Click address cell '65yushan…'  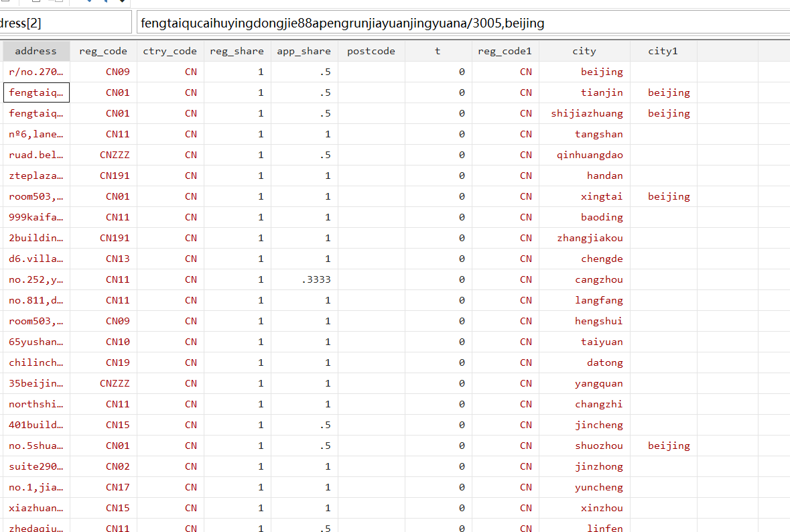pyautogui.click(x=36, y=342)
